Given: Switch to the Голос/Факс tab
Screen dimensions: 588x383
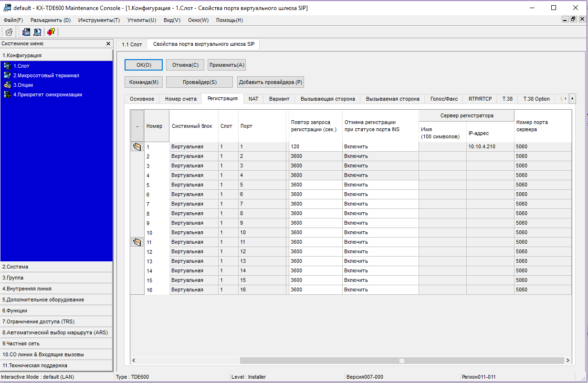Looking at the screenshot, I should point(444,99).
